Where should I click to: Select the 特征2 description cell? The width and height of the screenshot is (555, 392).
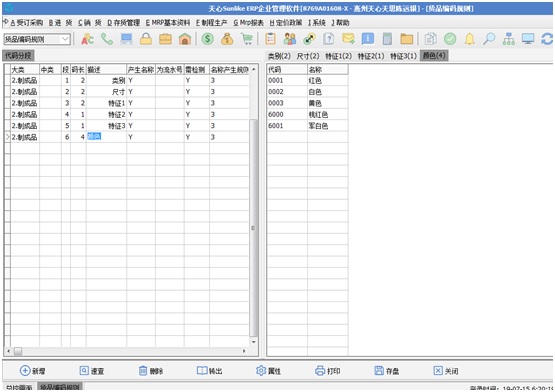pyautogui.click(x=106, y=114)
